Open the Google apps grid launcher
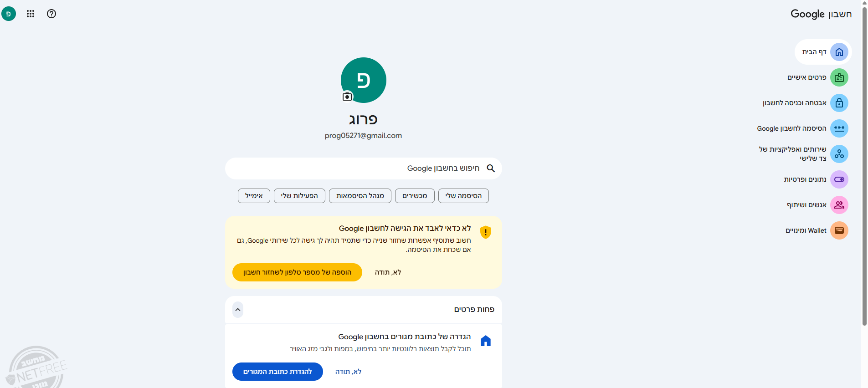 [x=31, y=14]
